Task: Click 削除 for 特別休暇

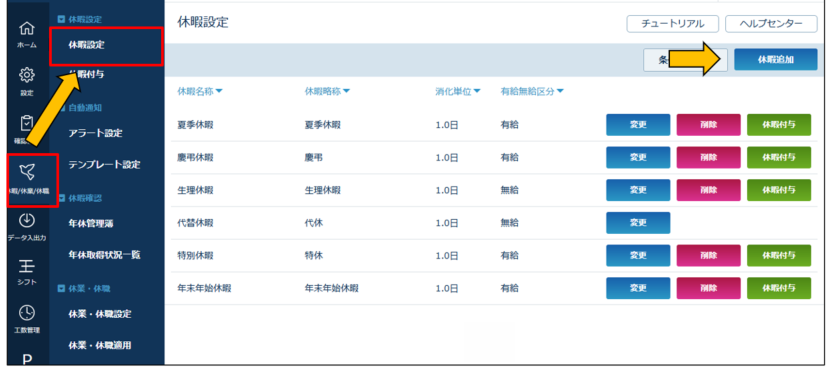Action: point(709,256)
